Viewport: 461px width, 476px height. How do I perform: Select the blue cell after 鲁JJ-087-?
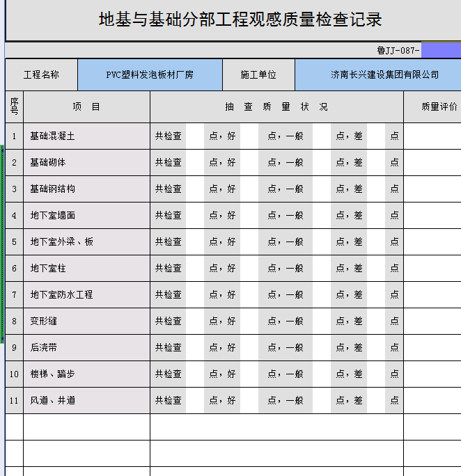click(441, 51)
